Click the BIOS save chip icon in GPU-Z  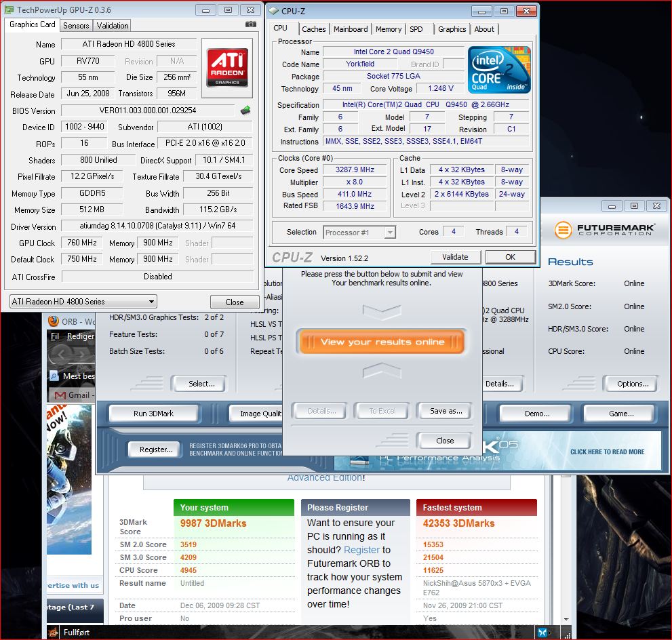pos(245,111)
